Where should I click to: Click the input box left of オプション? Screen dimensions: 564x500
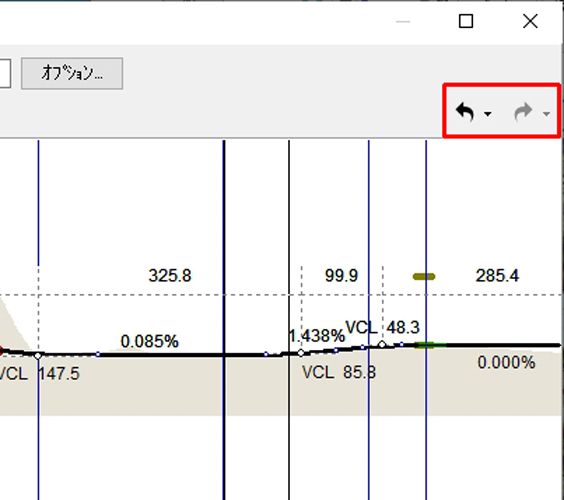[x=5, y=73]
